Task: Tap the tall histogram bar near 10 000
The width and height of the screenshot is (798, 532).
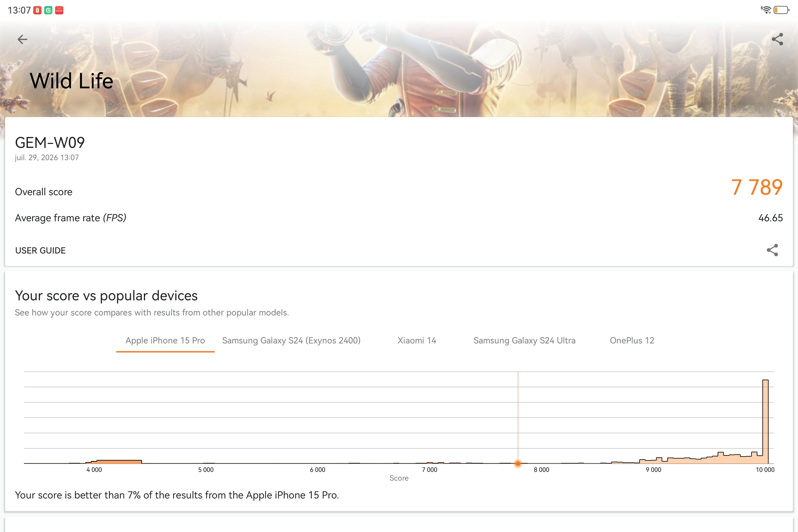Action: [x=766, y=421]
